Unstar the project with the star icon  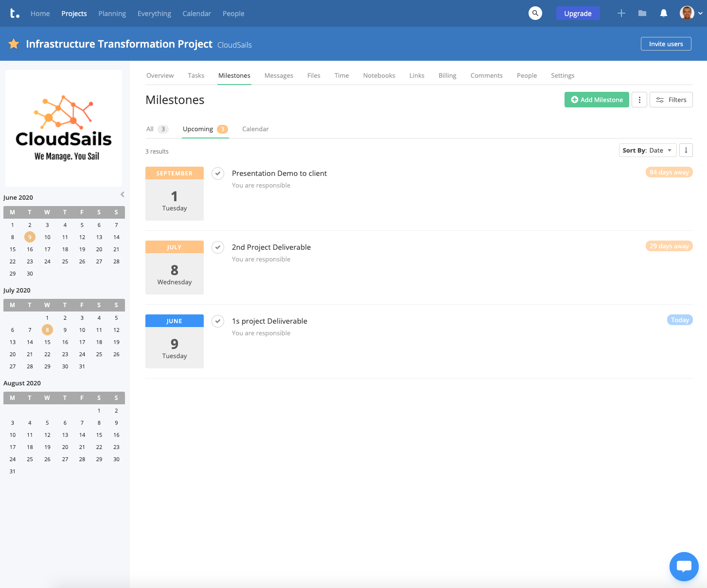[x=14, y=44]
